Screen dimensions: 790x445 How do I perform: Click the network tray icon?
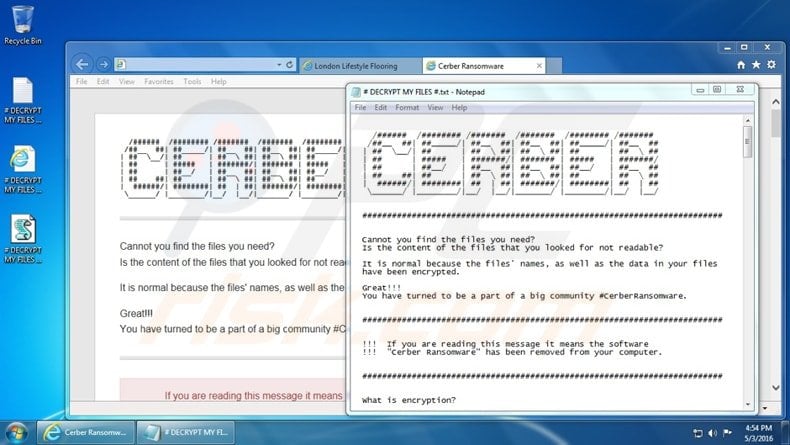point(698,433)
